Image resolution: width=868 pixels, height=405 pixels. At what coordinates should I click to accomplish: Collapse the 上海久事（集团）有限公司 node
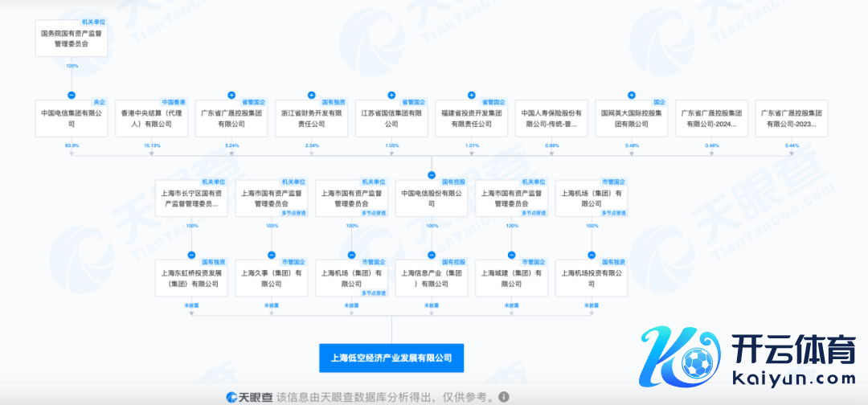coord(272,255)
